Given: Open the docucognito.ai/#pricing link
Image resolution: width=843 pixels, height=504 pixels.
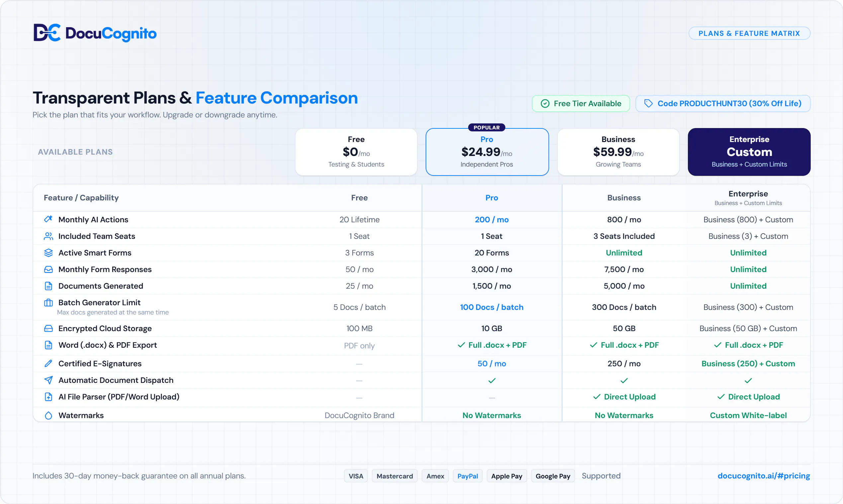Looking at the screenshot, I should tap(764, 476).
